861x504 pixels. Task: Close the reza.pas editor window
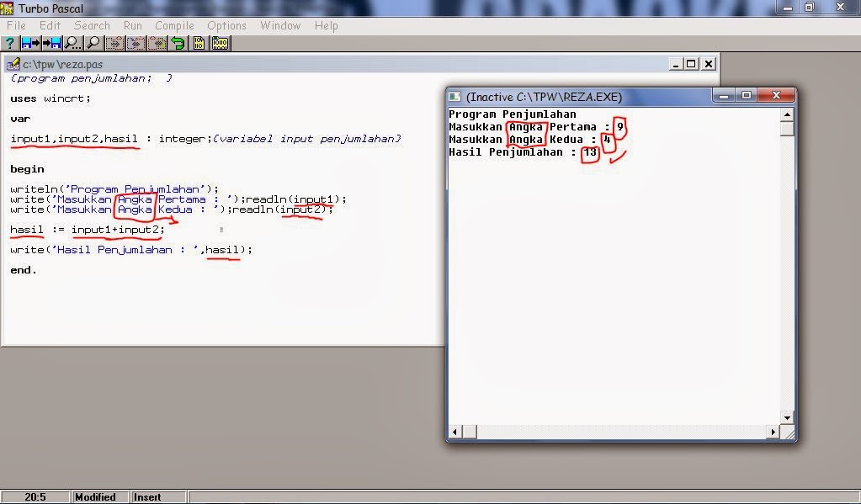pos(709,64)
